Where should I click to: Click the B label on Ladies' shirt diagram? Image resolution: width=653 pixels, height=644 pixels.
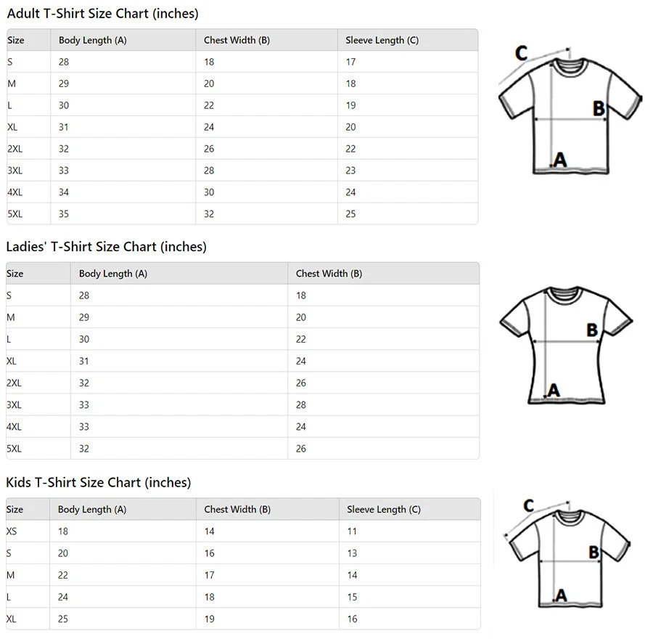click(x=592, y=330)
